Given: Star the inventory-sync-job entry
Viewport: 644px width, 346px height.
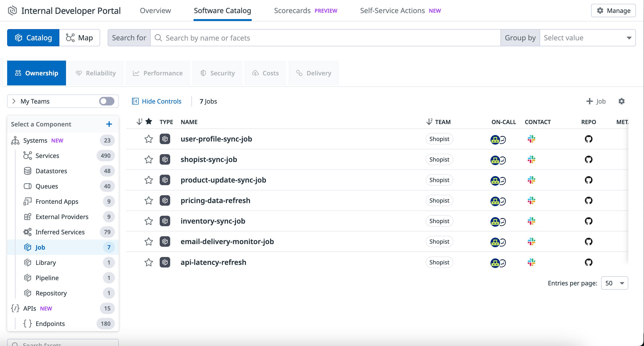Looking at the screenshot, I should click(148, 221).
